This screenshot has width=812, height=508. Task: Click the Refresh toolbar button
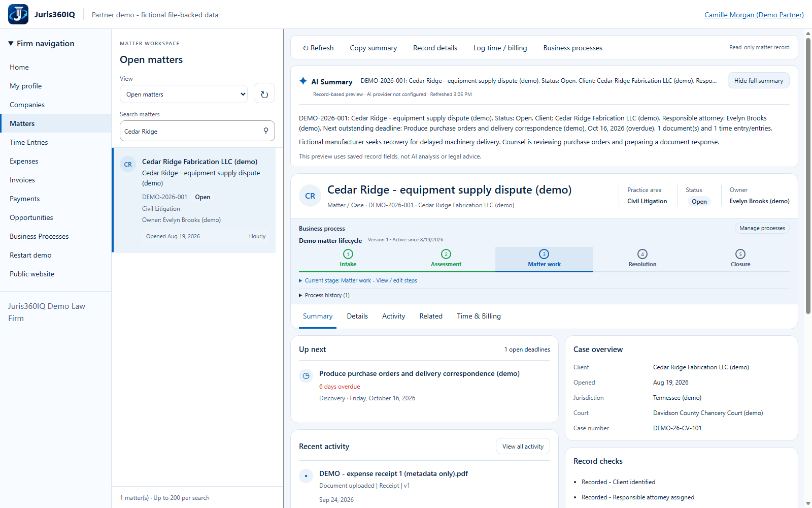[318, 48]
